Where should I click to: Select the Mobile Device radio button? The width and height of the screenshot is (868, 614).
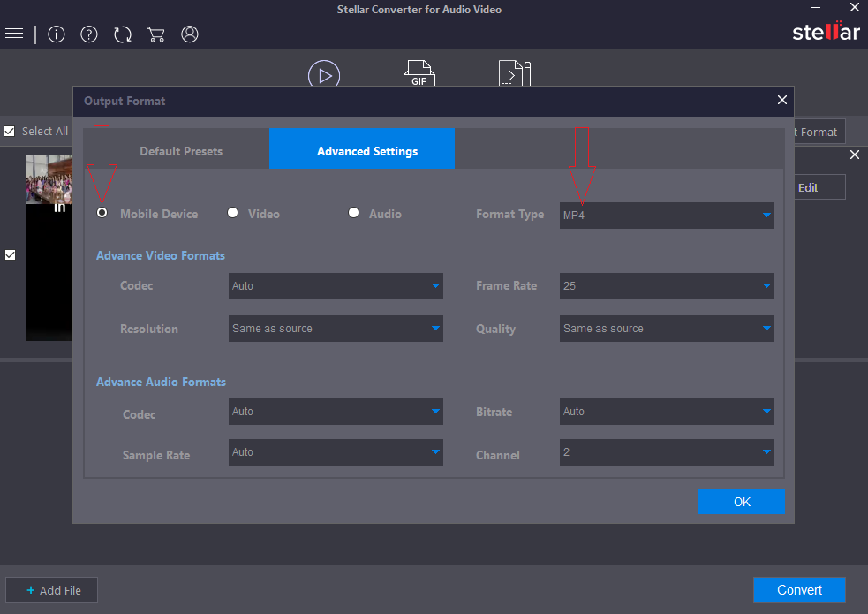102,213
